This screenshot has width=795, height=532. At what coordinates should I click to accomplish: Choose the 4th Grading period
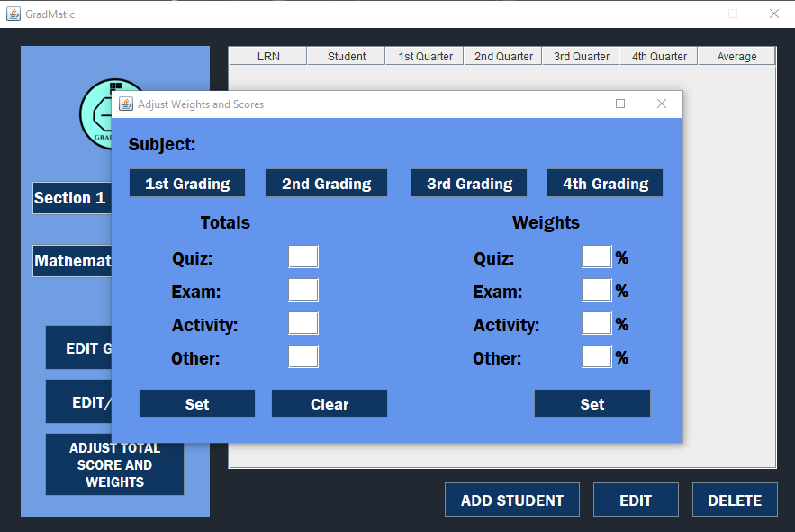604,183
